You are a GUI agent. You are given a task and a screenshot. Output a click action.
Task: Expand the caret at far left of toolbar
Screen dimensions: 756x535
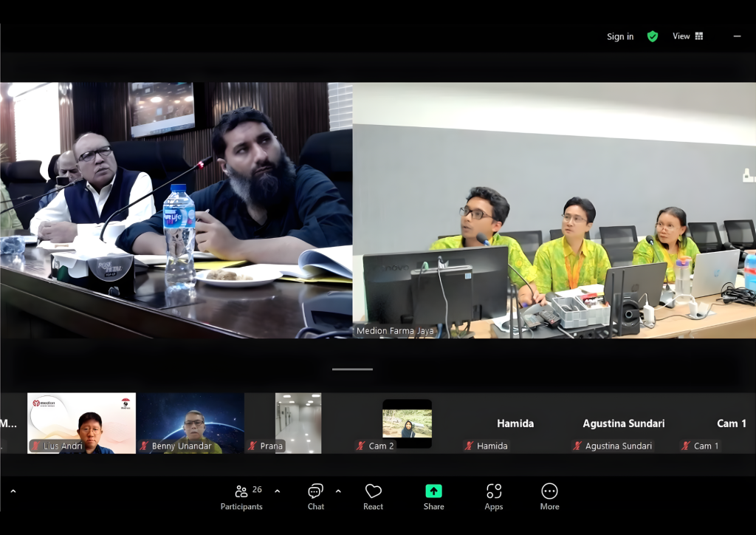coord(13,491)
